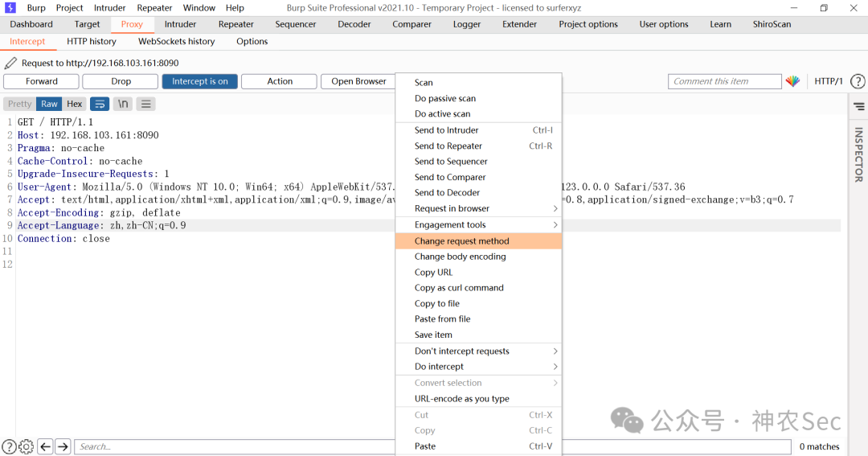Expand Don't intercept requests submenu arrow
Viewport: 868px width, 456px height.
tap(555, 351)
